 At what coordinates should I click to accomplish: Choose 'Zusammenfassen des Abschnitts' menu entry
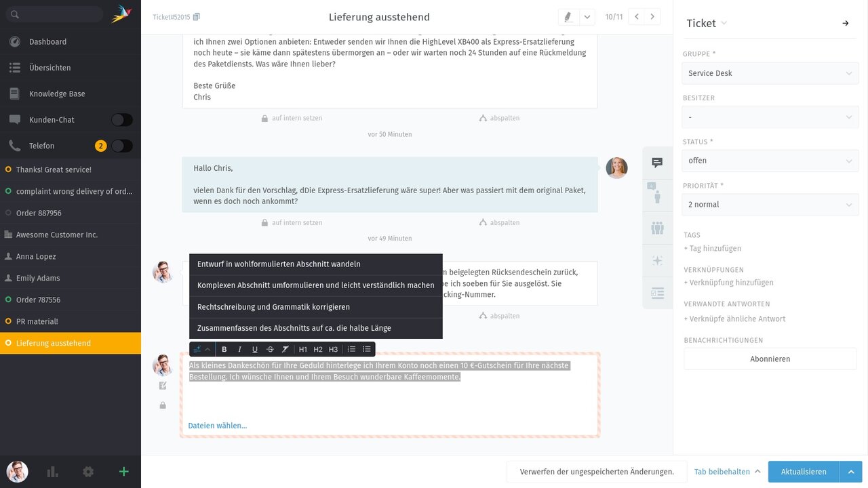[x=294, y=328]
